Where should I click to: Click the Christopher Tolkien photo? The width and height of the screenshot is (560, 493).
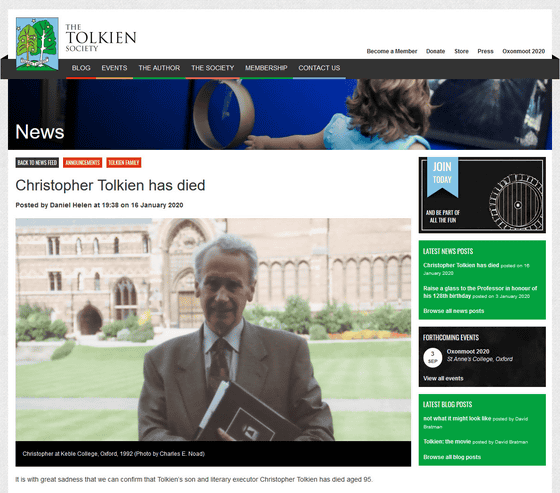tap(213, 329)
